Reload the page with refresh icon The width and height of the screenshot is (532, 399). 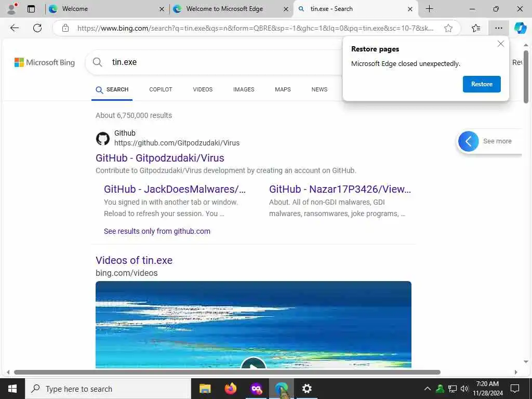pos(37,28)
